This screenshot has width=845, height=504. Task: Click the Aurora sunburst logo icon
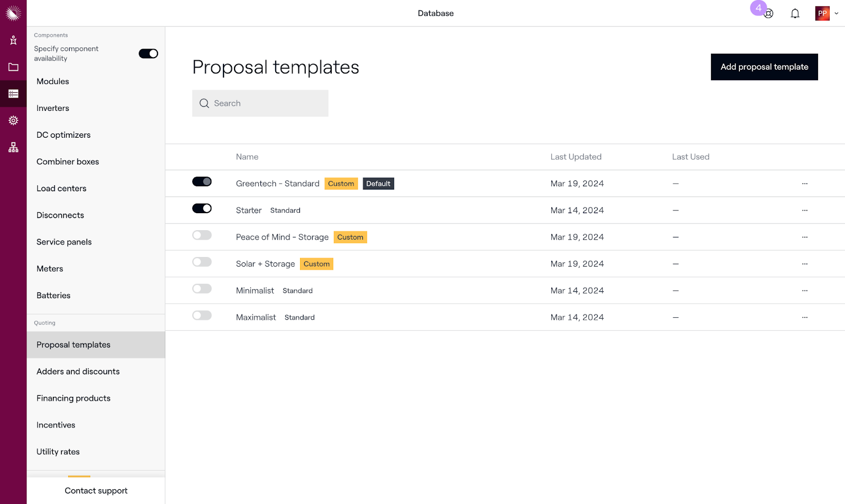click(x=13, y=13)
